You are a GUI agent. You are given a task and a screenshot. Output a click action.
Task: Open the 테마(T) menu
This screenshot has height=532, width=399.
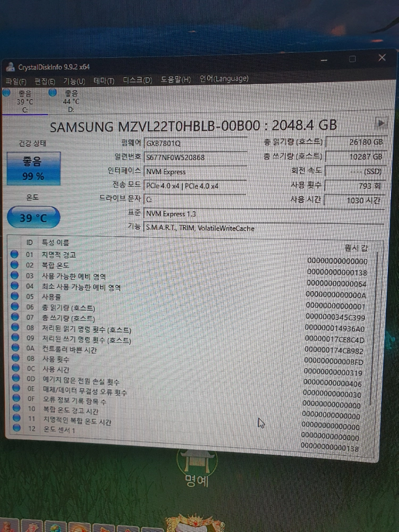coord(104,81)
